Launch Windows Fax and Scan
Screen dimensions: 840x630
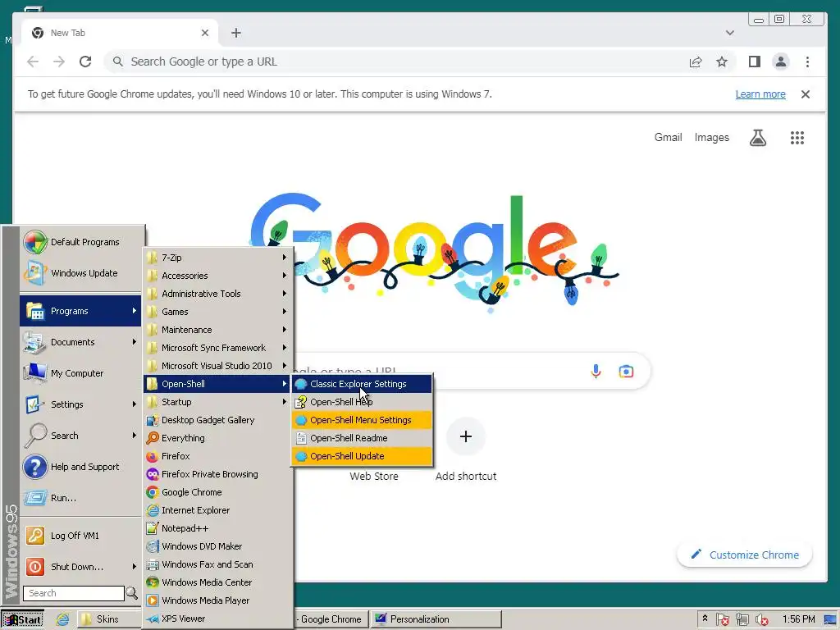[218, 564]
